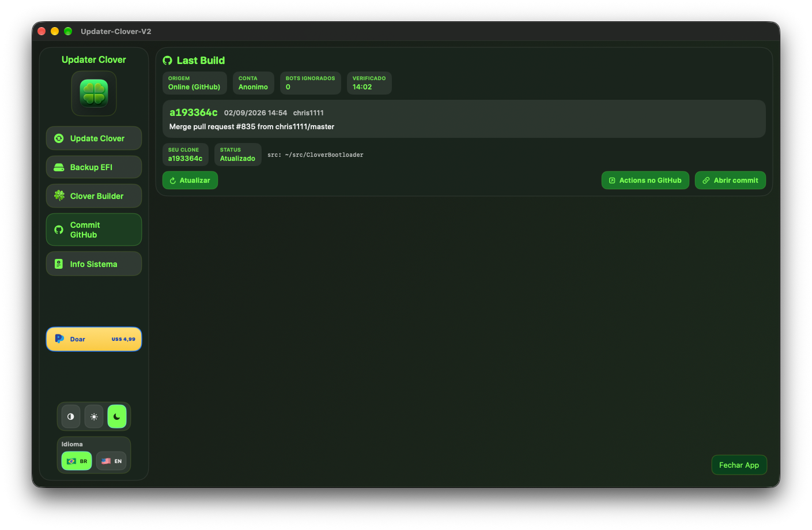Viewport: 812px width, 530px height.
Task: Open the Backup EFI section
Action: coord(94,167)
